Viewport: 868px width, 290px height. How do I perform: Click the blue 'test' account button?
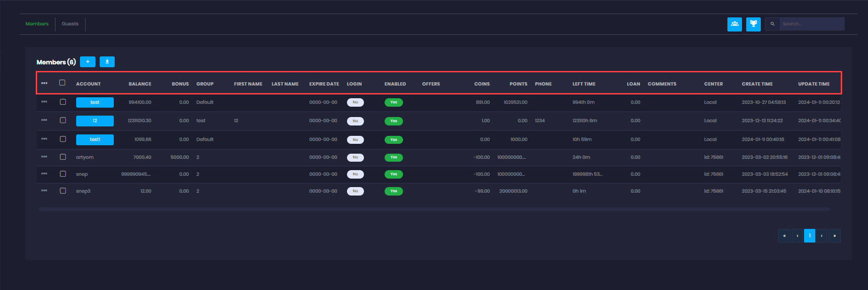[95, 102]
